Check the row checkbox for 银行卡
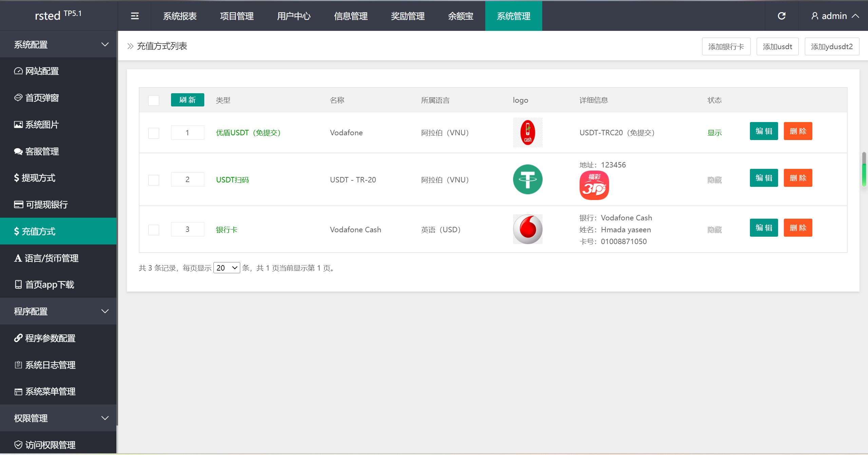This screenshot has width=868, height=455. [153, 230]
